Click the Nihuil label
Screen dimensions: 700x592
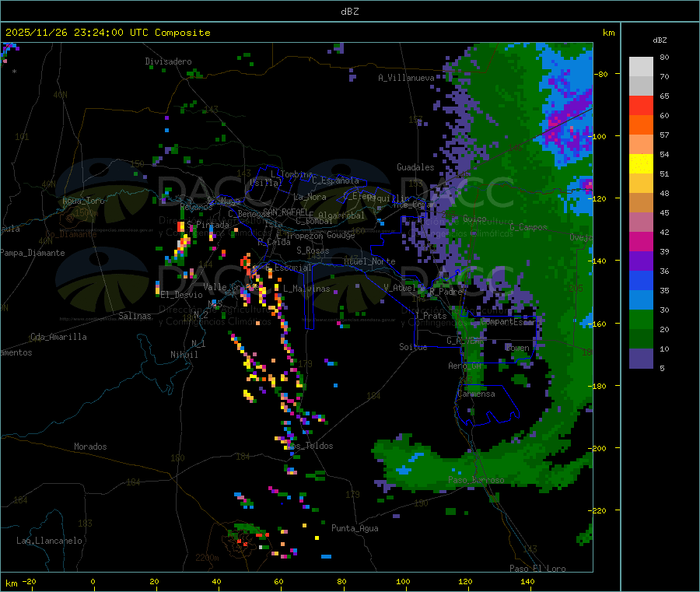tap(184, 355)
